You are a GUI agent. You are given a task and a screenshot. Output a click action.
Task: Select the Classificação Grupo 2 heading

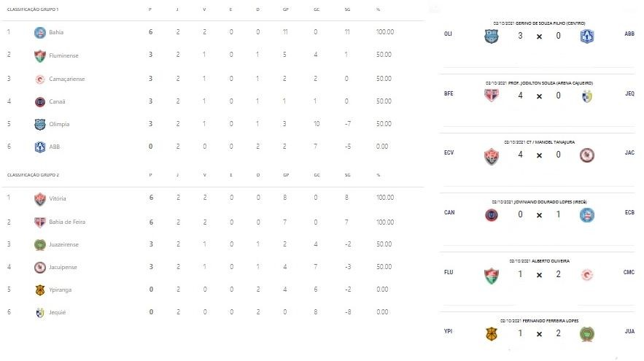click(x=33, y=175)
